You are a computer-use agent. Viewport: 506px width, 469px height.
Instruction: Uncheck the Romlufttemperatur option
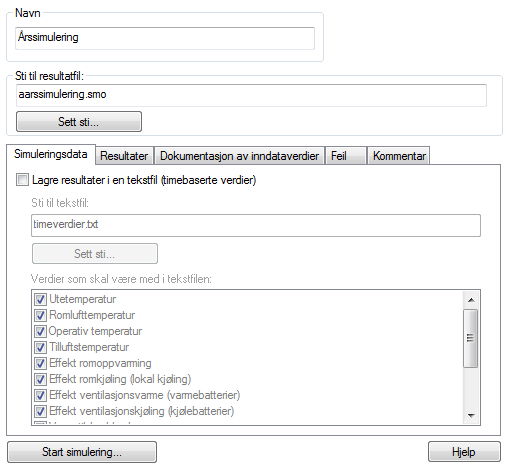(x=40, y=315)
